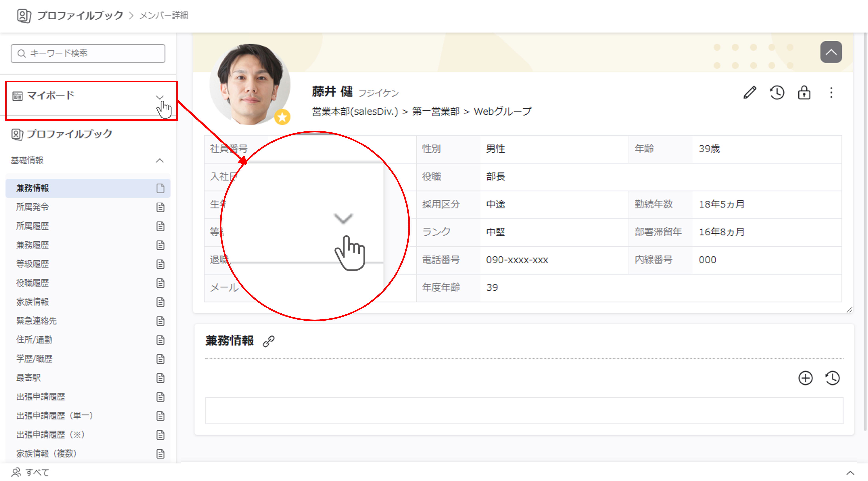The width and height of the screenshot is (868, 481).
Task: Click the member profile photo
Action: click(x=250, y=84)
